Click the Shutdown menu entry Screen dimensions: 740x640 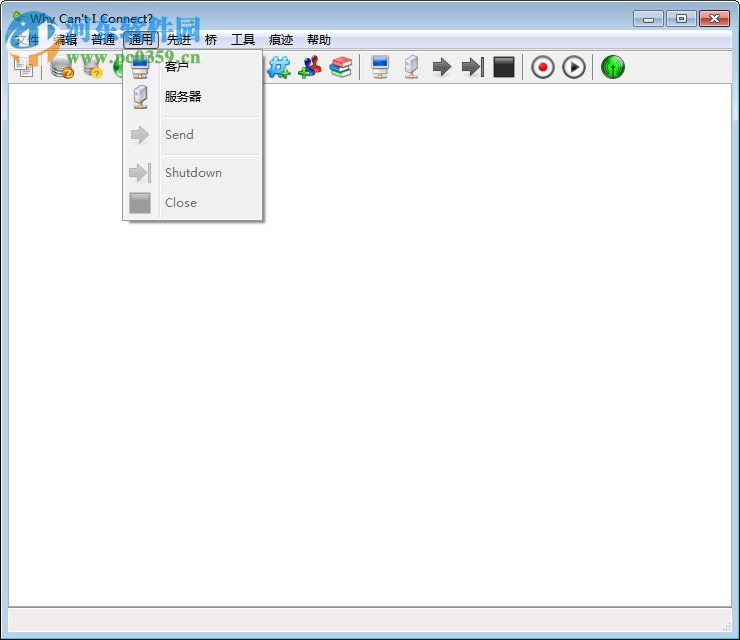[x=193, y=173]
